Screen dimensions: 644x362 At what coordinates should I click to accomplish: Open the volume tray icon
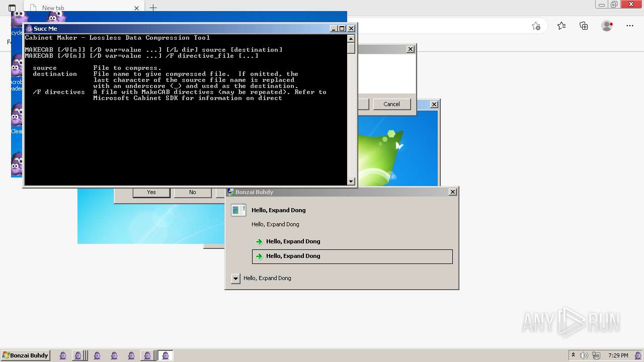584,355
